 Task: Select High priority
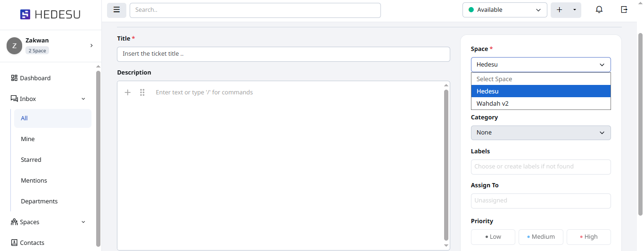click(x=588, y=237)
